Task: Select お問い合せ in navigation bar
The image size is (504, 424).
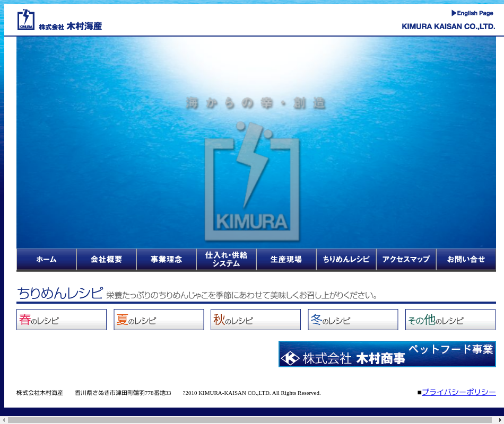Action: [x=466, y=260]
